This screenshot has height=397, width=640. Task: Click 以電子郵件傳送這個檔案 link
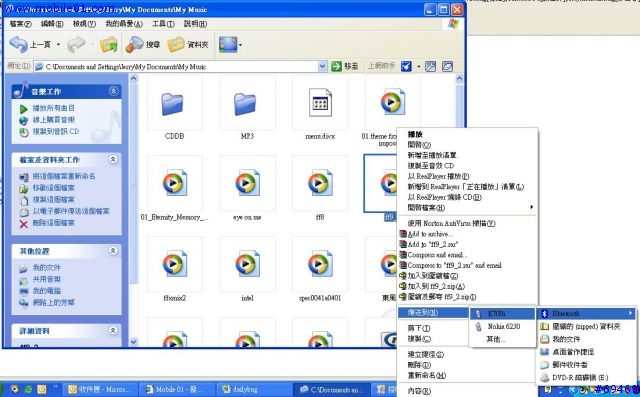(x=71, y=211)
